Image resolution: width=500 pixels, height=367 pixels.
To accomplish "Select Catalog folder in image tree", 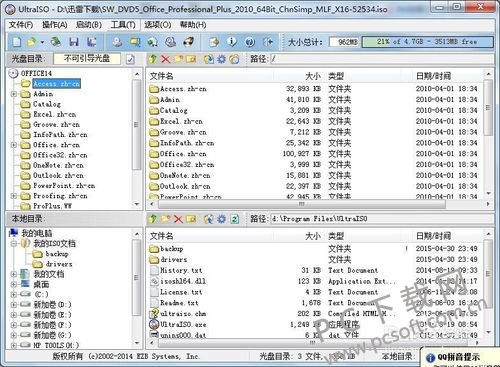I will [x=47, y=104].
